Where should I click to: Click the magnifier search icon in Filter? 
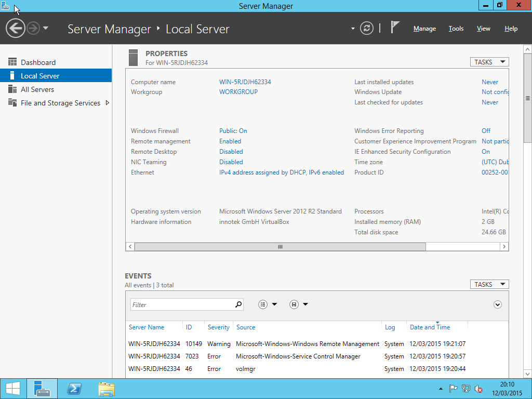(238, 304)
